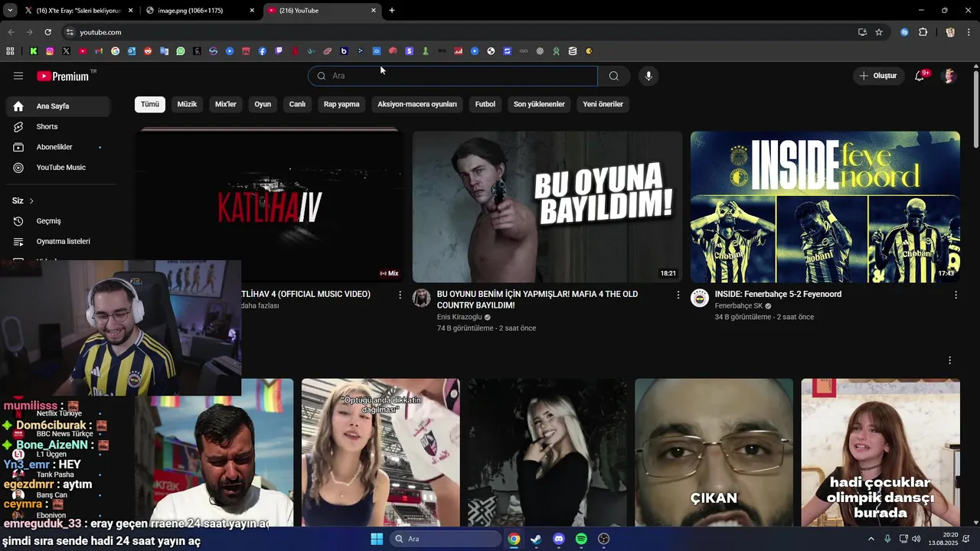Screen dimensions: 980x551
Task: Select the Rap yapma filter chip
Action: [x=341, y=104]
